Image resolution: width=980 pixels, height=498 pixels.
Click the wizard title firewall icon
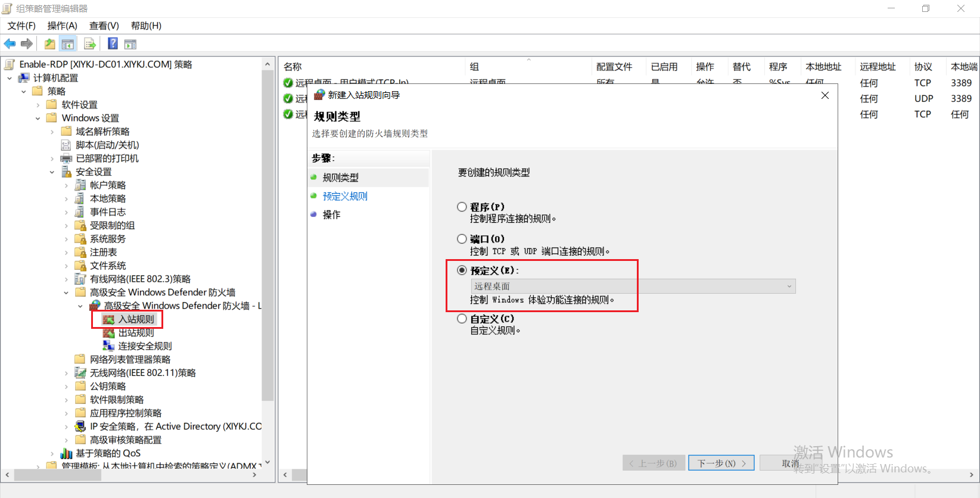[x=319, y=95]
